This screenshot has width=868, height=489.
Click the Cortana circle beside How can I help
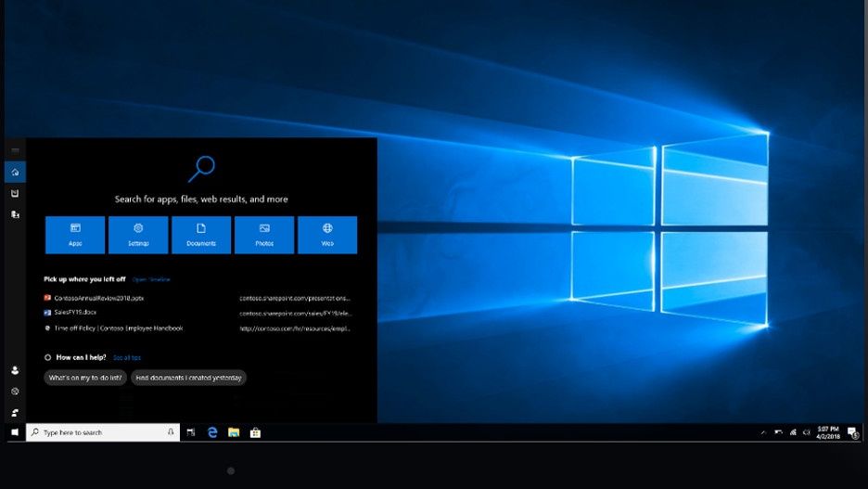(47, 358)
